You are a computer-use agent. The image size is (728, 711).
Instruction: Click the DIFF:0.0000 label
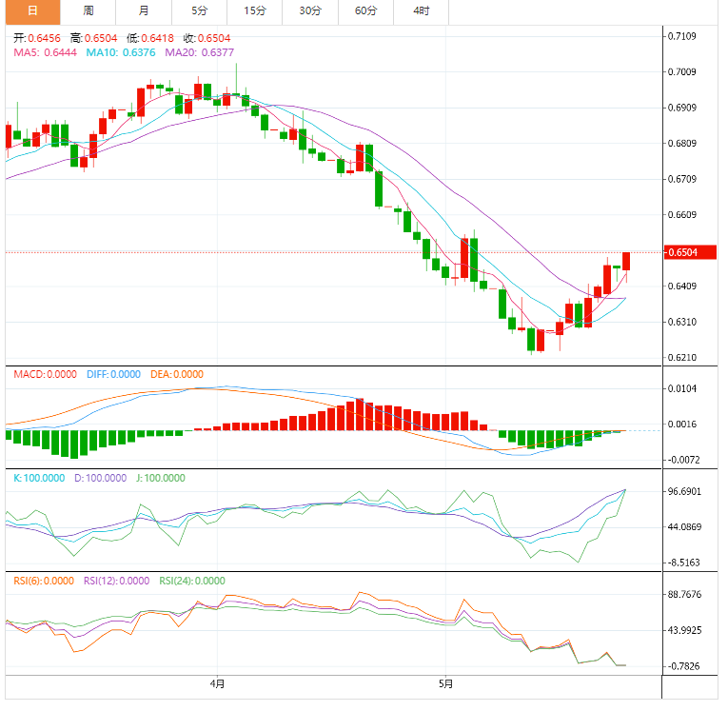pyautogui.click(x=114, y=374)
